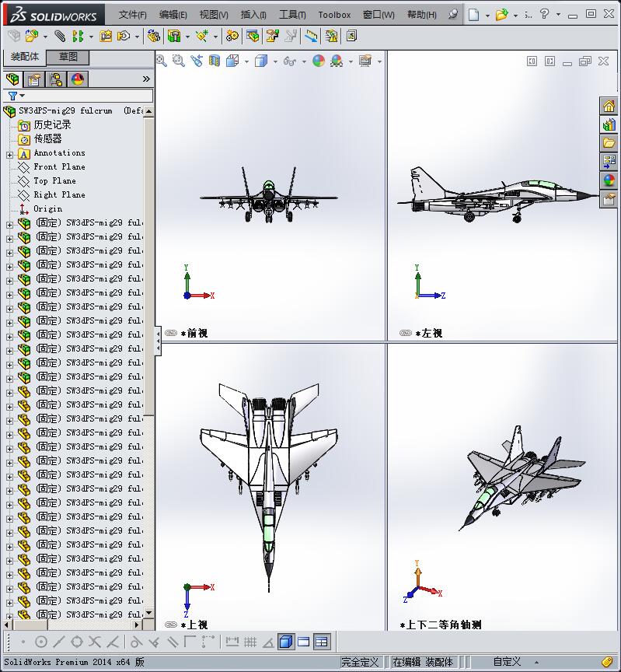The width and height of the screenshot is (621, 672).
Task: Switch to the ConfigurationManager tab icon
Action: tap(56, 79)
